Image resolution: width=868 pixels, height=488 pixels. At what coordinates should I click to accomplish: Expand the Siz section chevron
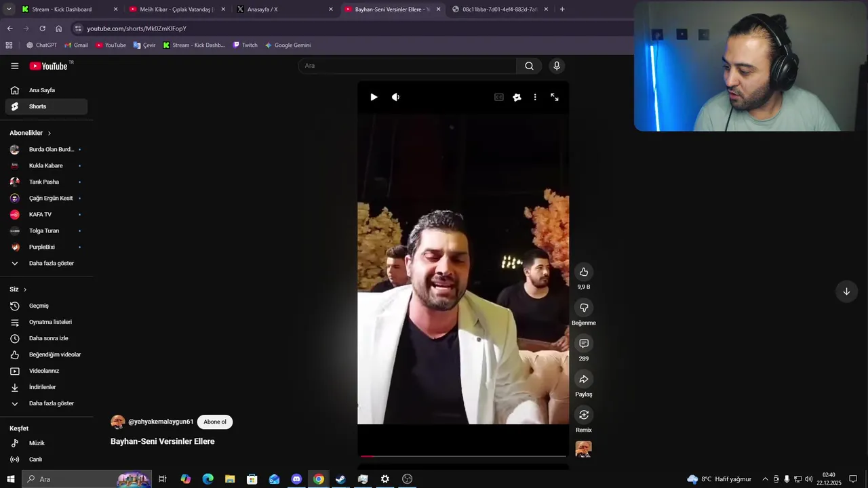25,289
